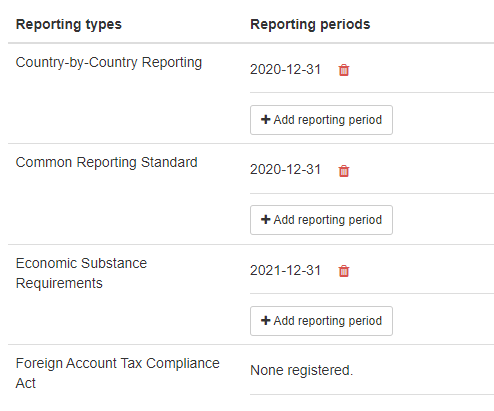Screen dimensions: 494x411
Task: Select the Common Reporting Standard label
Action: [x=106, y=162]
